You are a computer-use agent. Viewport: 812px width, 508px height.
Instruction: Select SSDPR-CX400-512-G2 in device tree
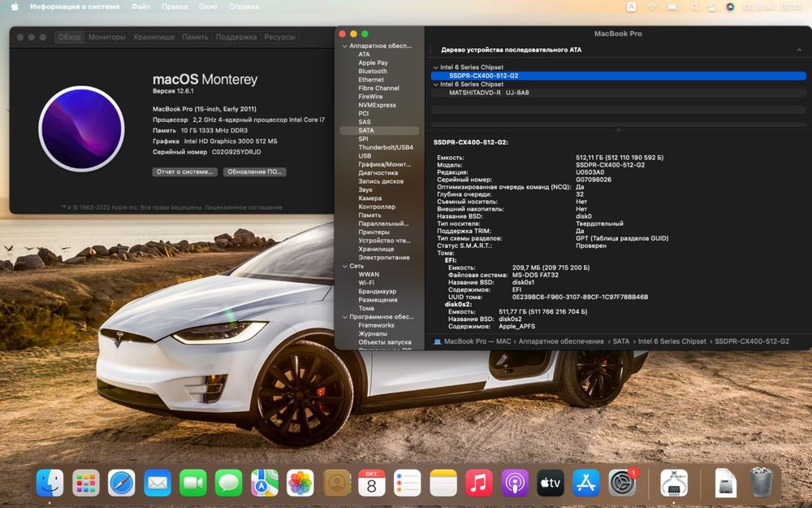tap(618, 76)
